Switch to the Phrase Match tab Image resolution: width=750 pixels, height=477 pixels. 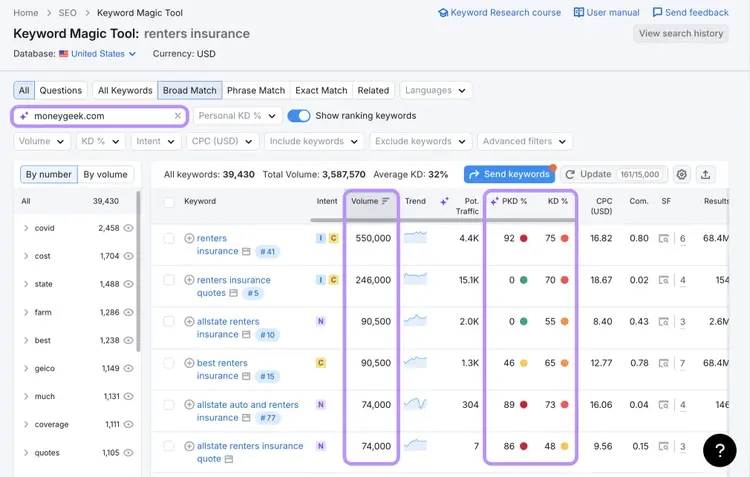[256, 90]
